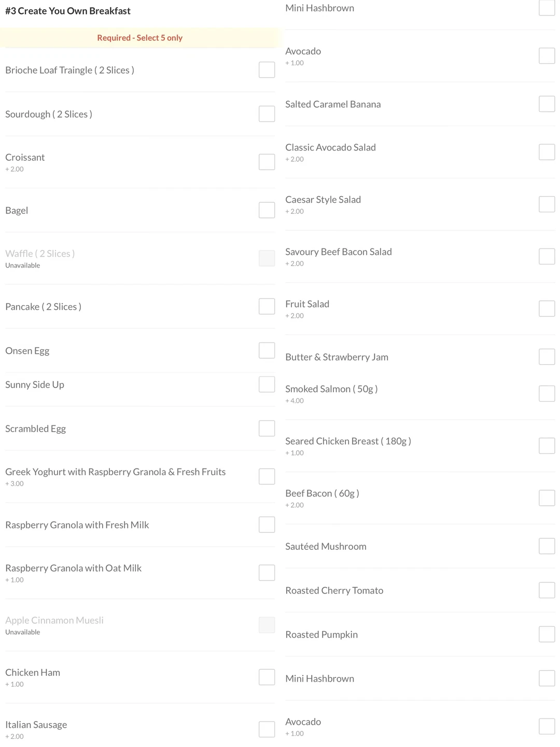Tick the Chicken Ham checkbox
This screenshot has width=560, height=747.
267,677
